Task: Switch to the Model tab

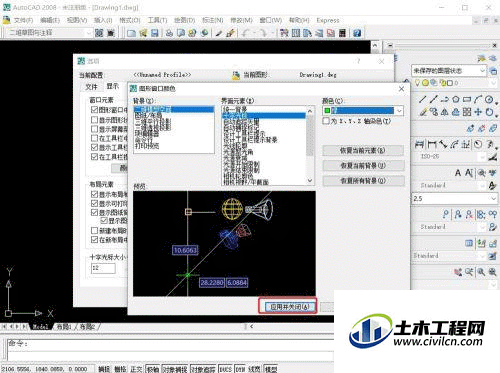Action: pyautogui.click(x=40, y=327)
